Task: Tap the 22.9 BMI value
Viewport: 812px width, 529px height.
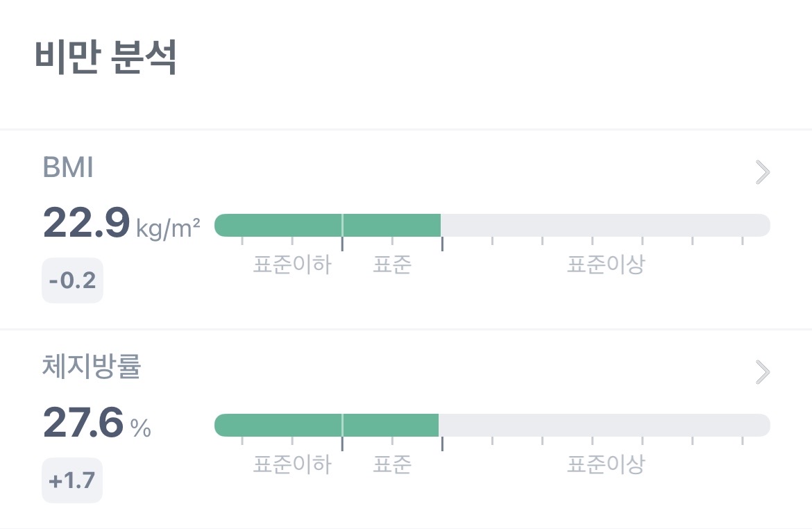Action: (86, 224)
